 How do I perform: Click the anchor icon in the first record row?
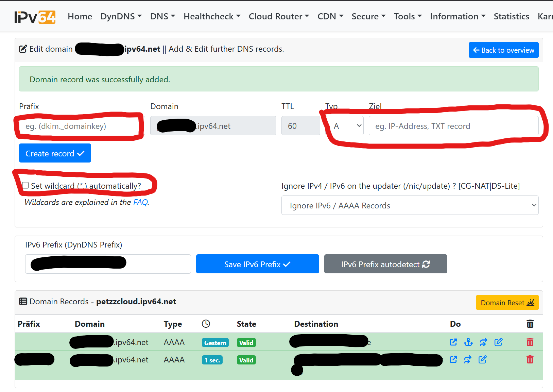point(468,342)
